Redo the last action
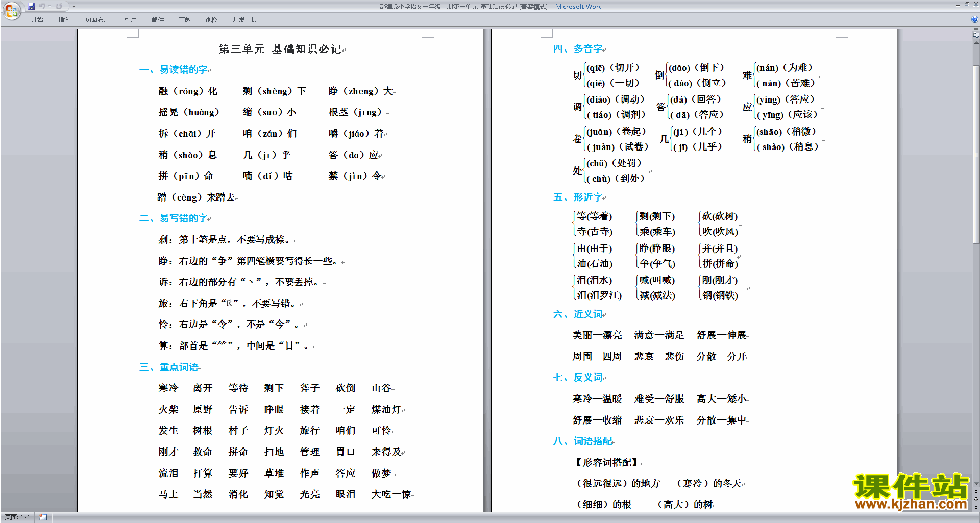Screen dimensions: 980x523 [59, 6]
